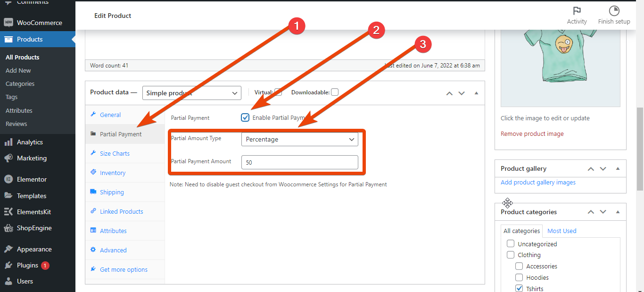The height and width of the screenshot is (292, 644).
Task: Open Add New under Products
Action: tap(18, 70)
